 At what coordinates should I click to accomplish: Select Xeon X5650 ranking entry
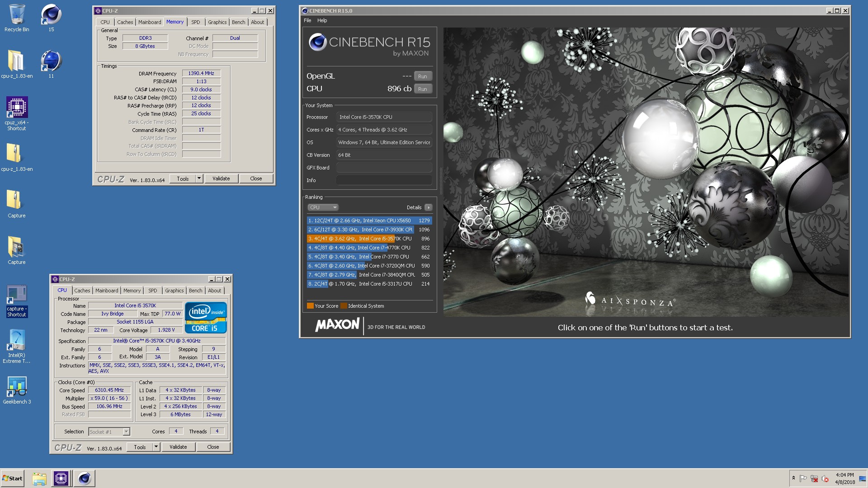click(x=369, y=221)
